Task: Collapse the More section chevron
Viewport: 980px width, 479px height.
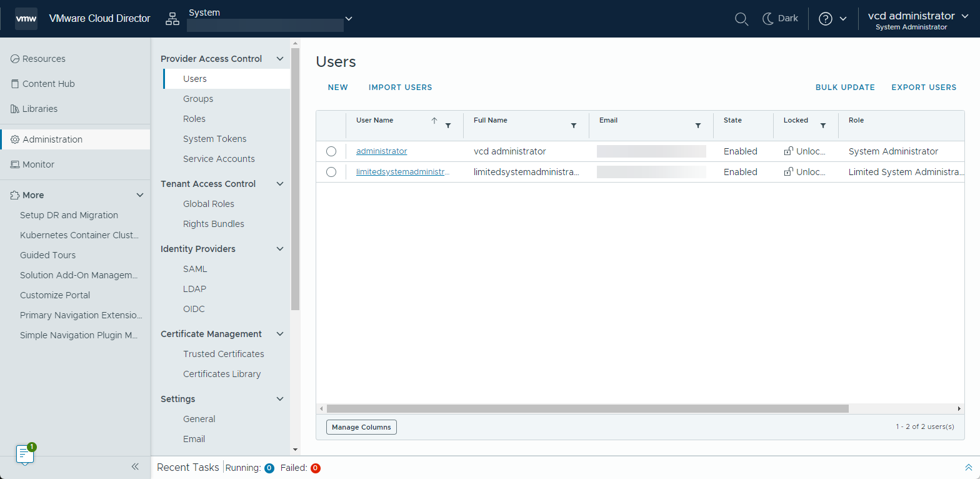Action: [x=140, y=195]
